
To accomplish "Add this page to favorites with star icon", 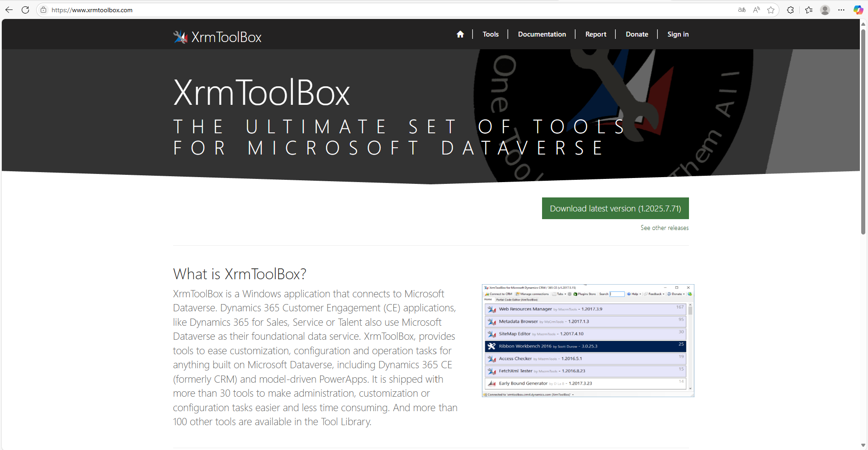I will [x=771, y=10].
